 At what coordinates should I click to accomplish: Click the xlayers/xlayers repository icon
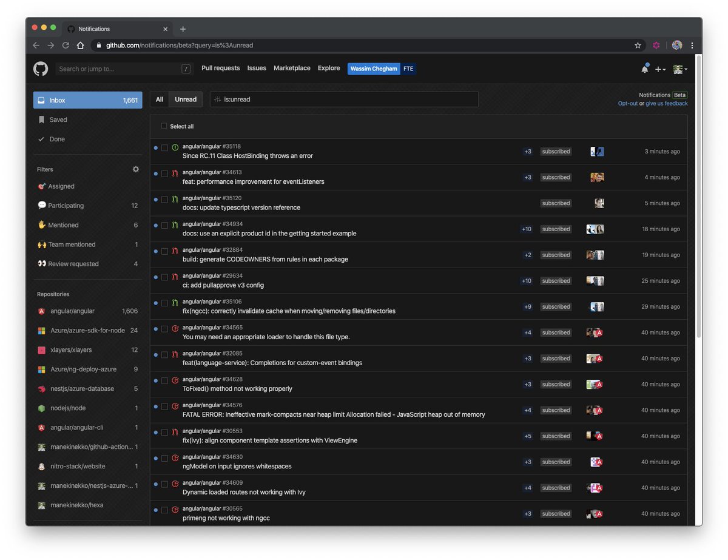pyautogui.click(x=41, y=350)
